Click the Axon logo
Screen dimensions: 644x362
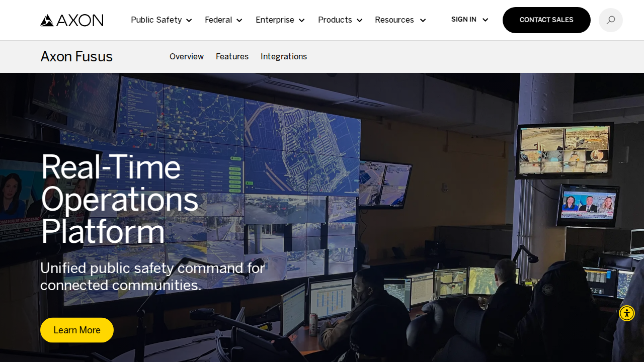72,20
